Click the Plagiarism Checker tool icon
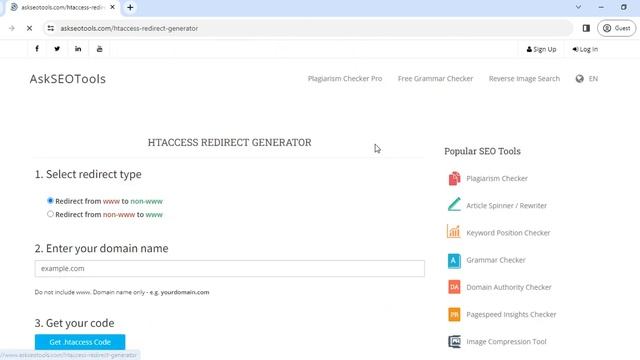 454,178
